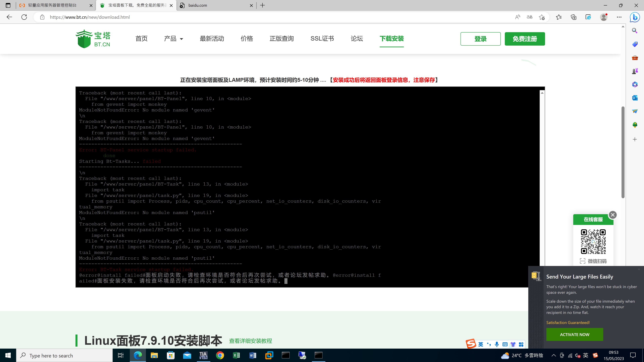Image resolution: width=644 pixels, height=362 pixels.
Task: Open 价格 nav item
Action: [x=247, y=39]
